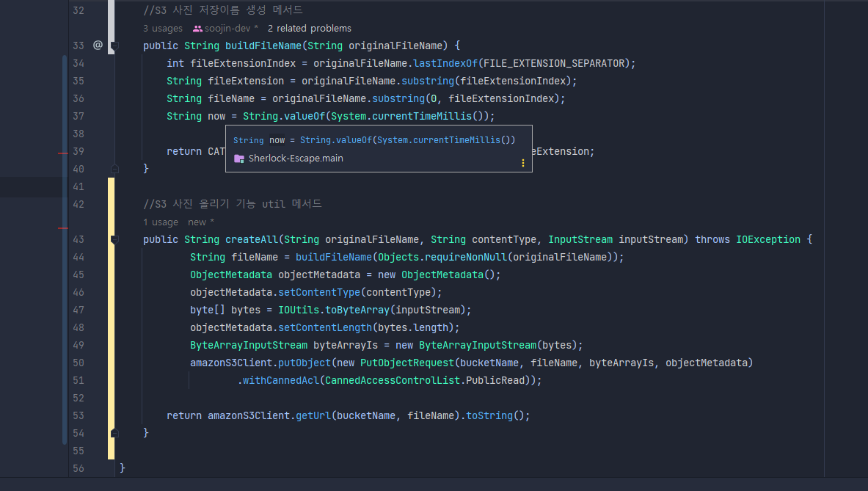The width and height of the screenshot is (868, 491).
Task: Click requireNonNull call on line 44
Action: [466, 257]
